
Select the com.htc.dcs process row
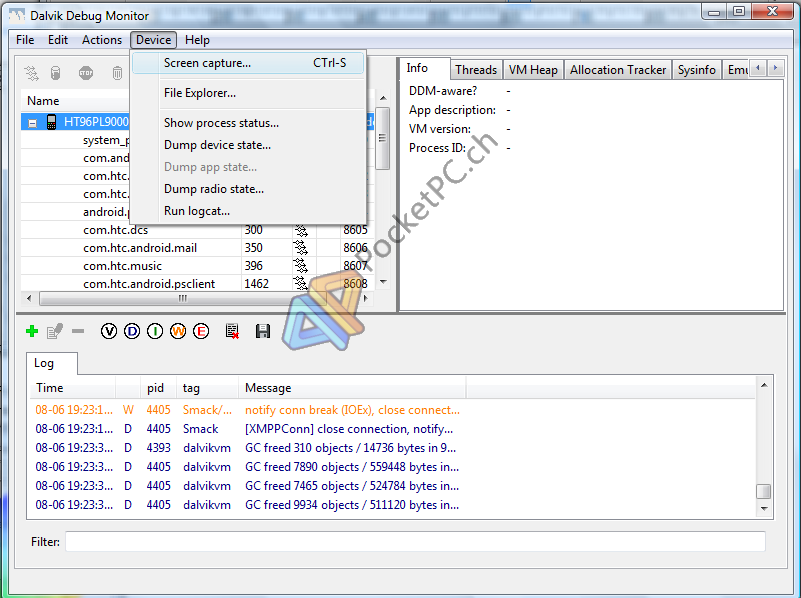[197, 230]
